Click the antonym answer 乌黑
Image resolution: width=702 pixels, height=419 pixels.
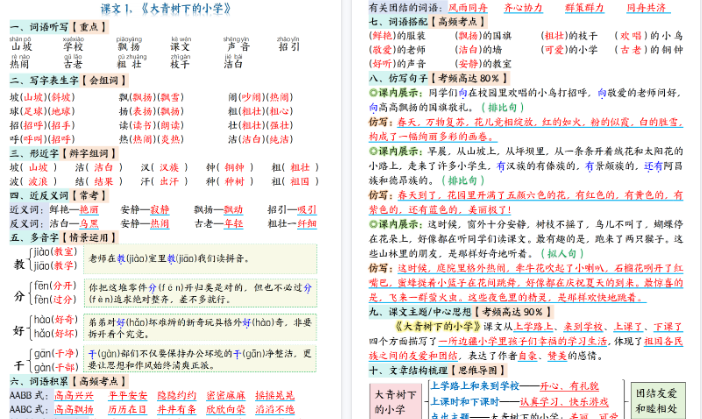coord(89,223)
